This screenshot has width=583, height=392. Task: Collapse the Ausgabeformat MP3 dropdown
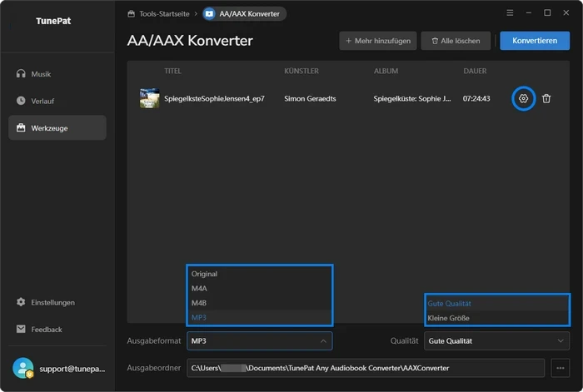(x=260, y=340)
